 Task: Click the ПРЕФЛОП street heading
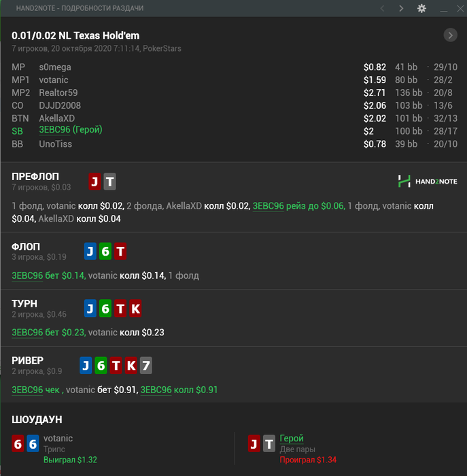35,176
